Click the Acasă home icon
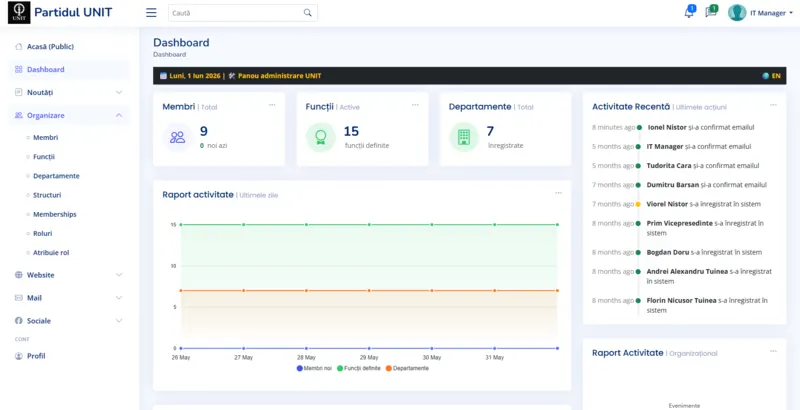 point(19,46)
